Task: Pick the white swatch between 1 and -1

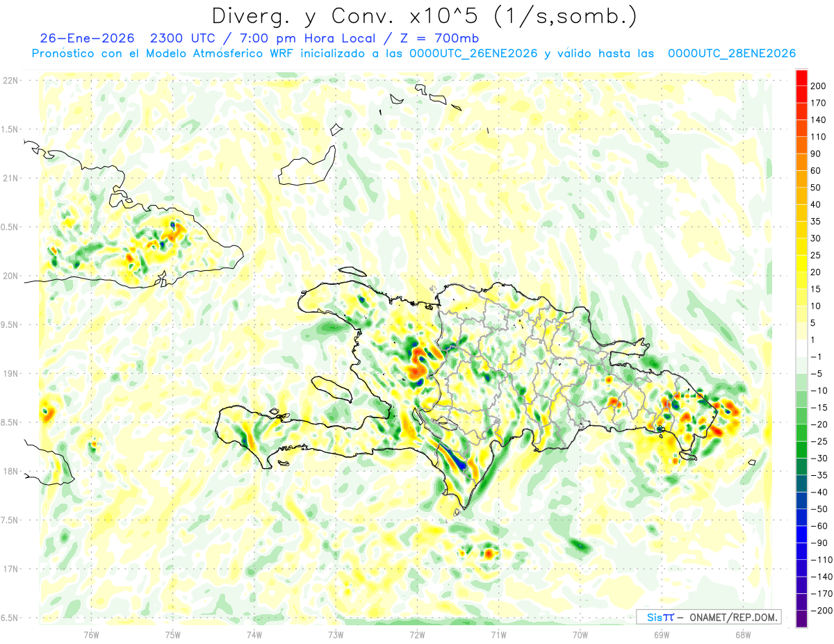Action: [801, 349]
